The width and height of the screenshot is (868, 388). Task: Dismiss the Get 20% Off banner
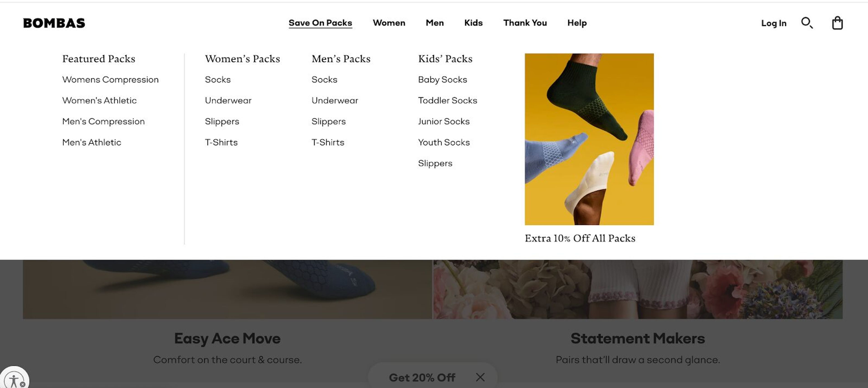point(480,377)
